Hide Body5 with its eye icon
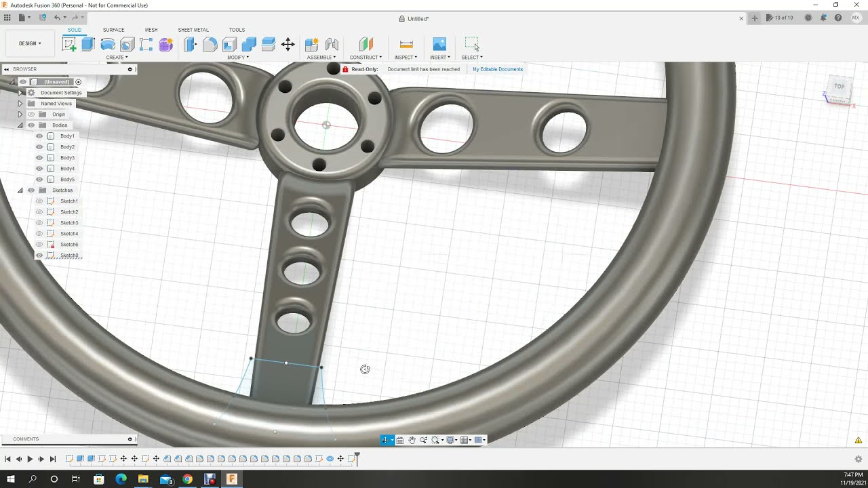Screen dimensions: 868x488 pyautogui.click(x=39, y=180)
